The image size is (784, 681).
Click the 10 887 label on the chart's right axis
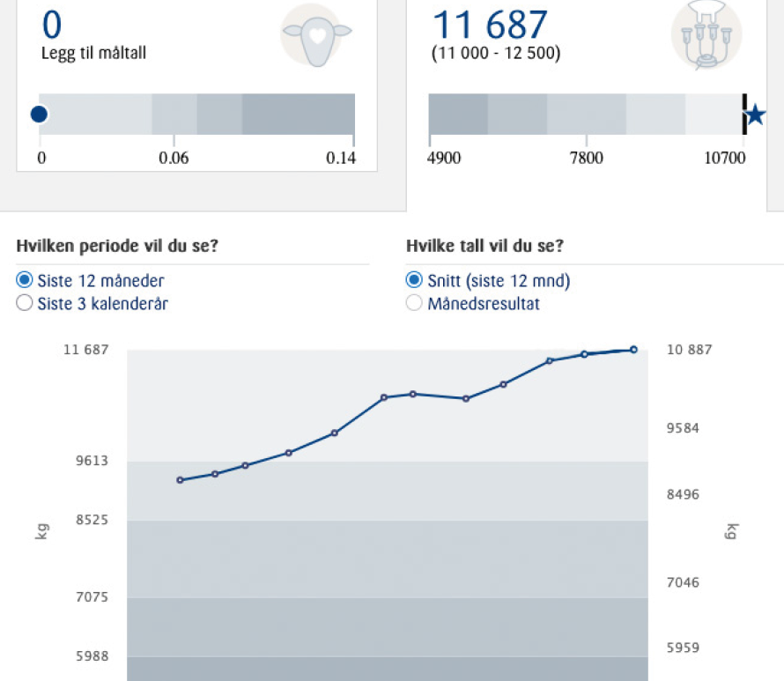(689, 350)
